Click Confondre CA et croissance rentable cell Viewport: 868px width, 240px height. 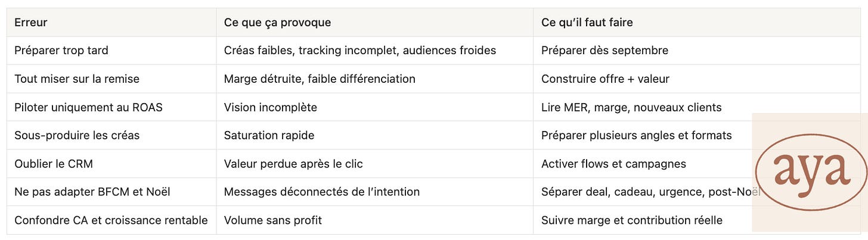(111, 220)
